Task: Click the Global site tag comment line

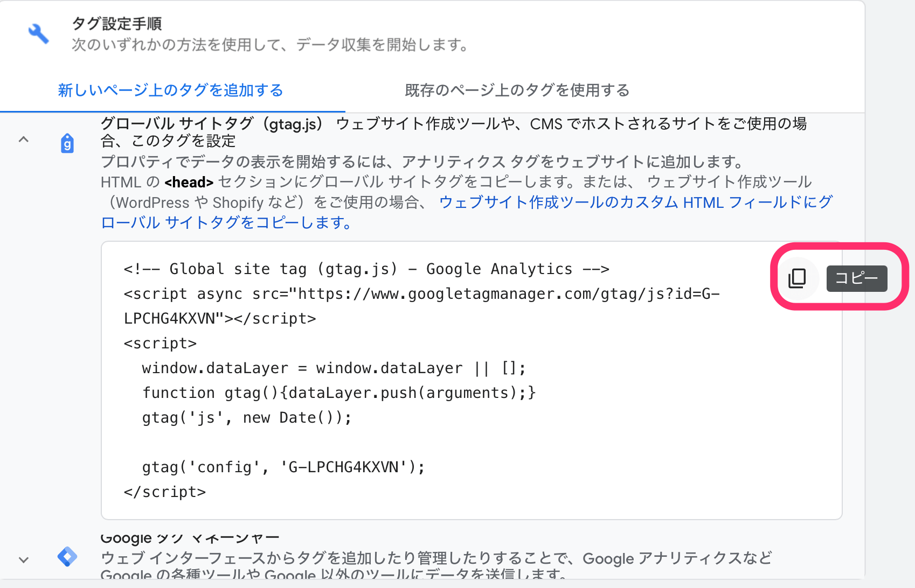Action: (x=366, y=269)
